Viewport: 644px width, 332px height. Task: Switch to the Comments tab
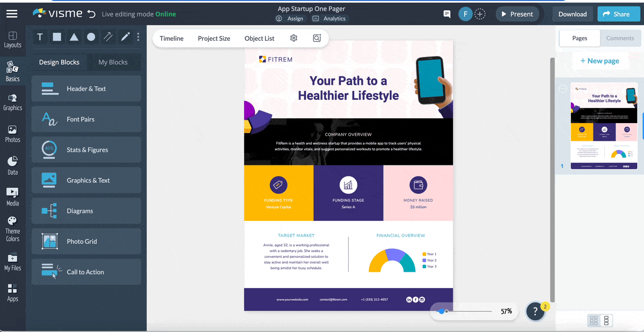(620, 38)
